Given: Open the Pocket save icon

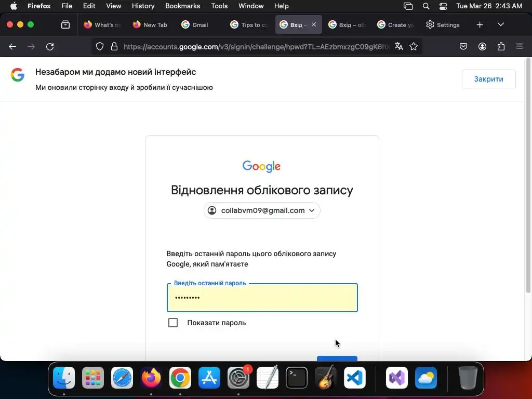Looking at the screenshot, I should (463, 46).
